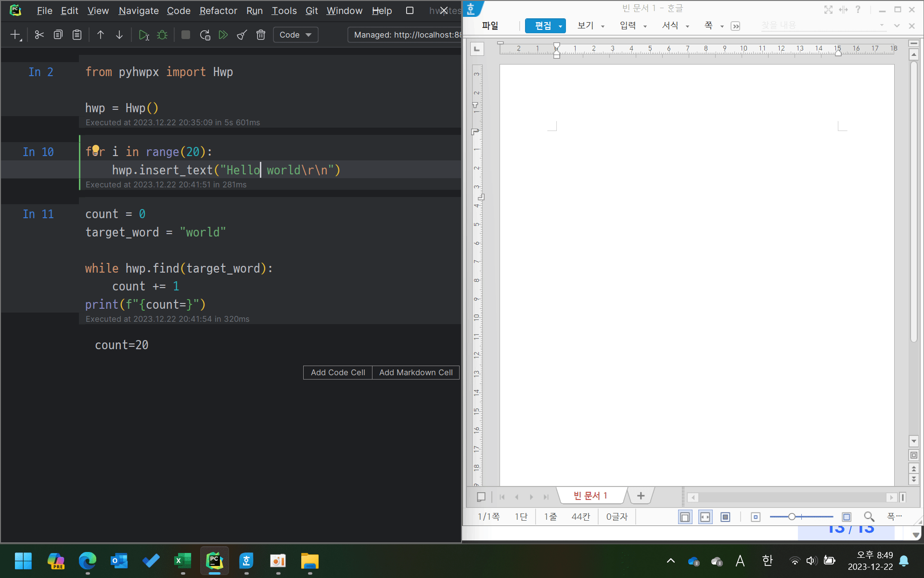924x578 pixels.
Task: Toggle fit-to-width view mode
Action: click(705, 517)
